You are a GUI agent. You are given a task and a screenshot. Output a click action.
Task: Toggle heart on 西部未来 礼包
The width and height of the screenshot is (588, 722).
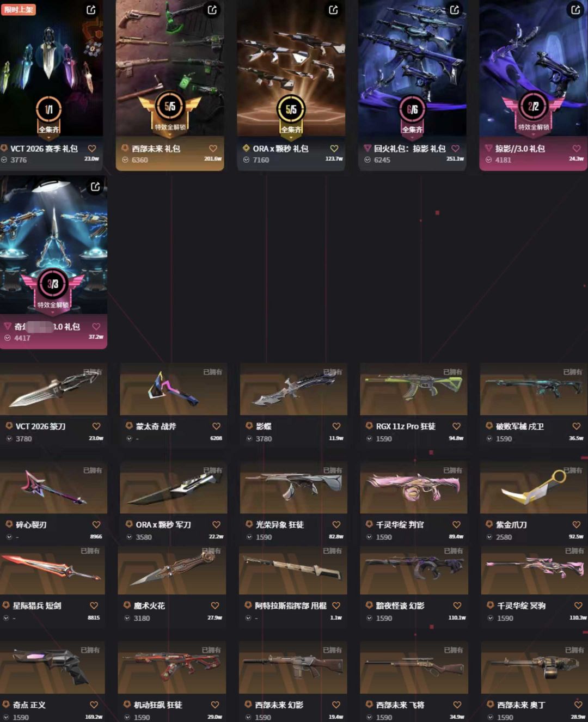pos(213,149)
